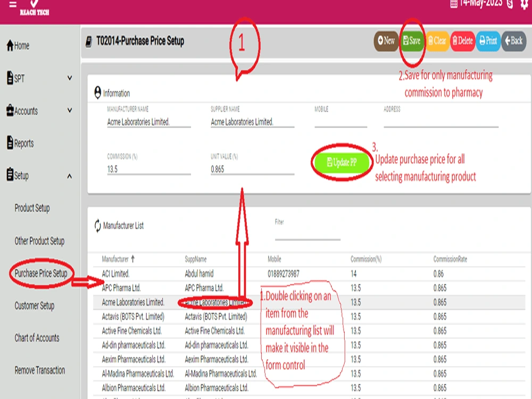Viewport: 532px width, 399px height.
Task: Select Acme Laboratories Limited in manufacturer list
Action: click(132, 302)
